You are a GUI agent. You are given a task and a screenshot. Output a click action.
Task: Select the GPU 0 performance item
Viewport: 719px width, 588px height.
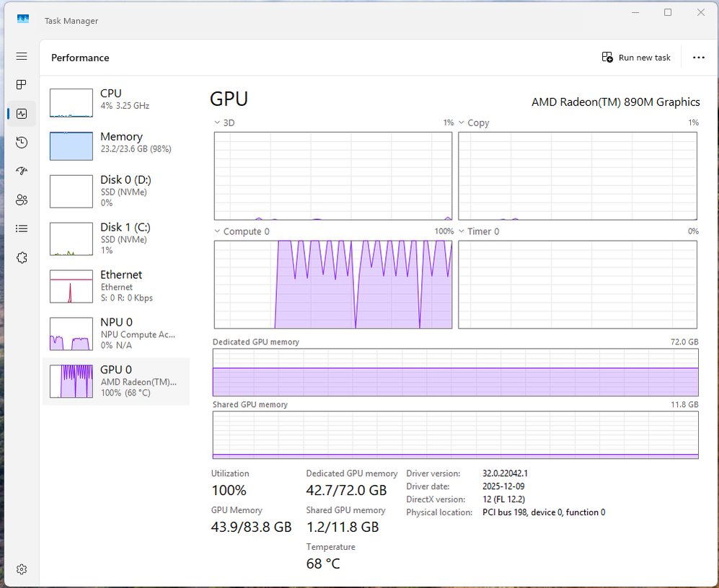tap(116, 381)
